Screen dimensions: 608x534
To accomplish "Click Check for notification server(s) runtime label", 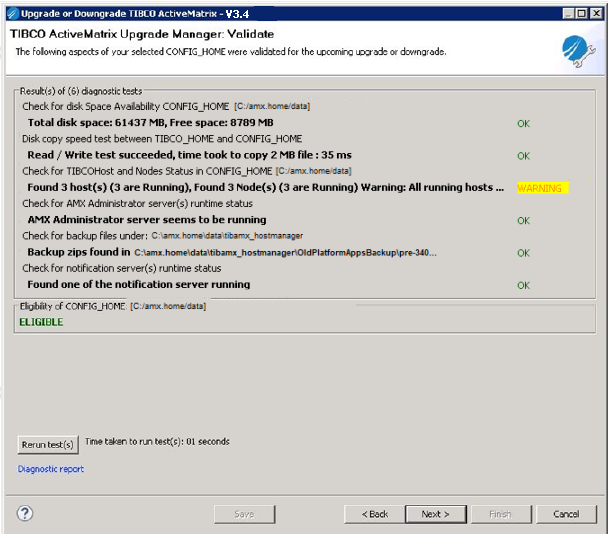I will click(122, 268).
